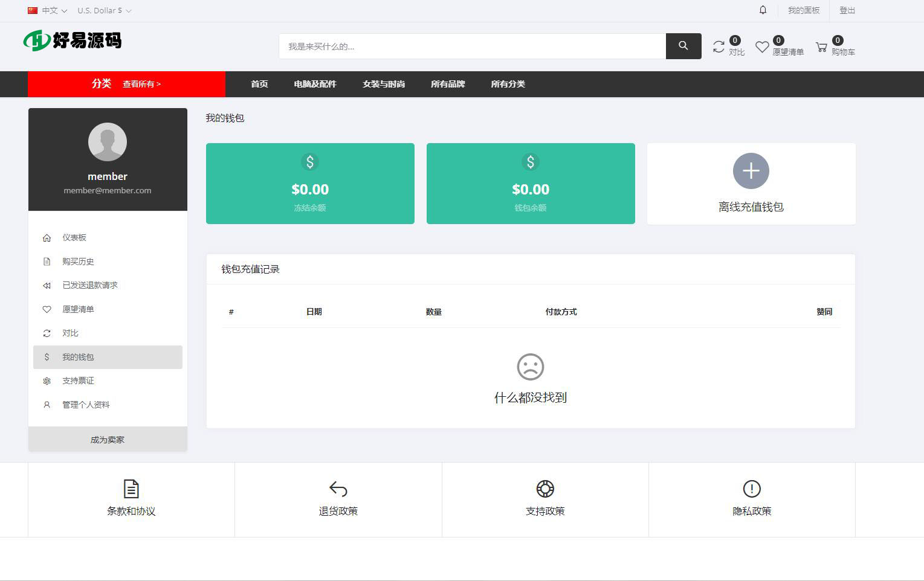The height and width of the screenshot is (581, 924).
Task: Open the 隐私政策 link
Action: pos(752,511)
